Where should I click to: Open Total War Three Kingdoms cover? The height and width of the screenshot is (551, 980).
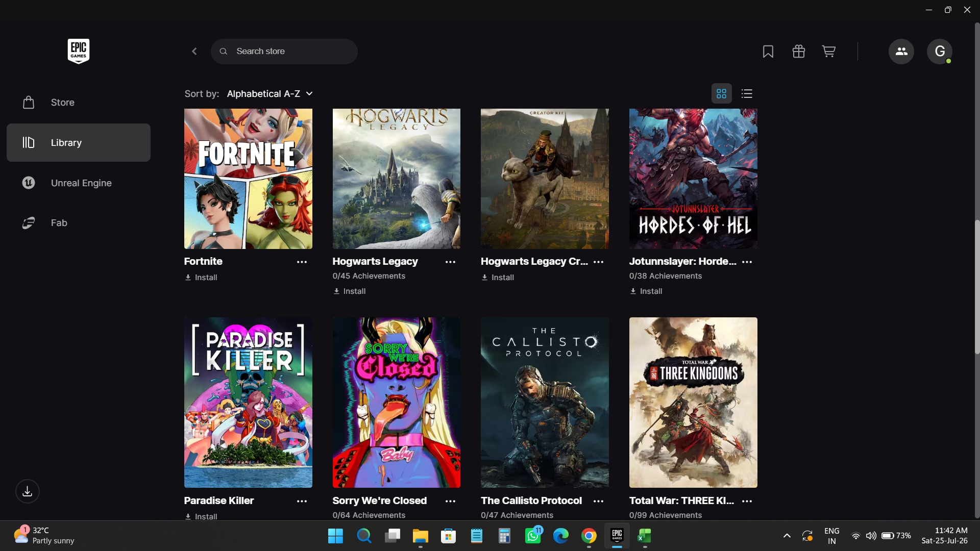click(693, 403)
